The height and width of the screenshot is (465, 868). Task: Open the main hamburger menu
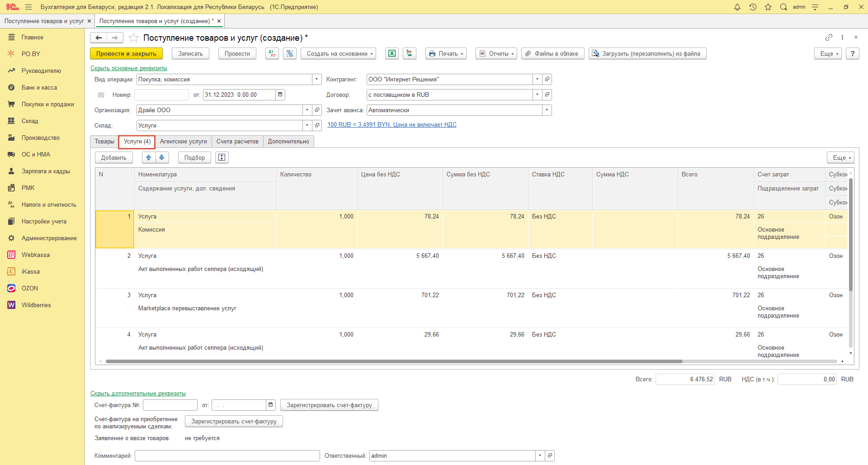(28, 7)
